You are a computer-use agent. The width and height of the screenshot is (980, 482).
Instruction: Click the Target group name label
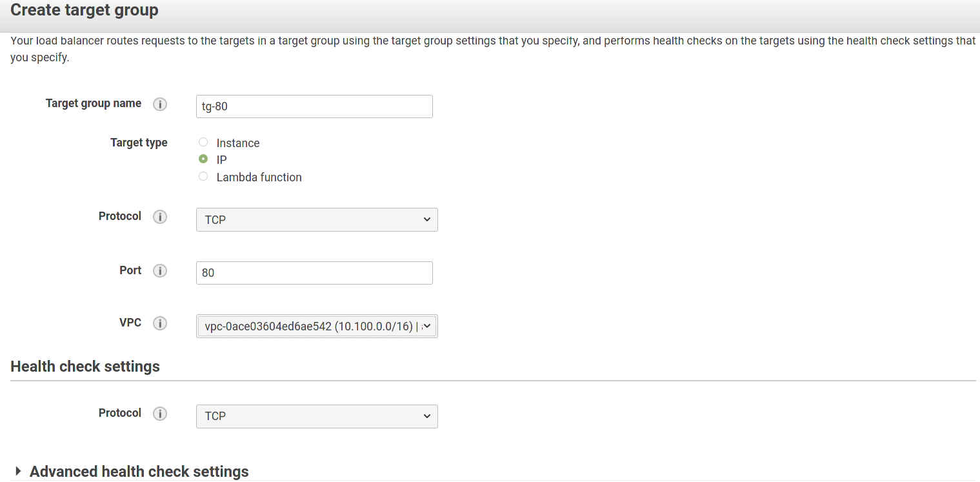(94, 103)
